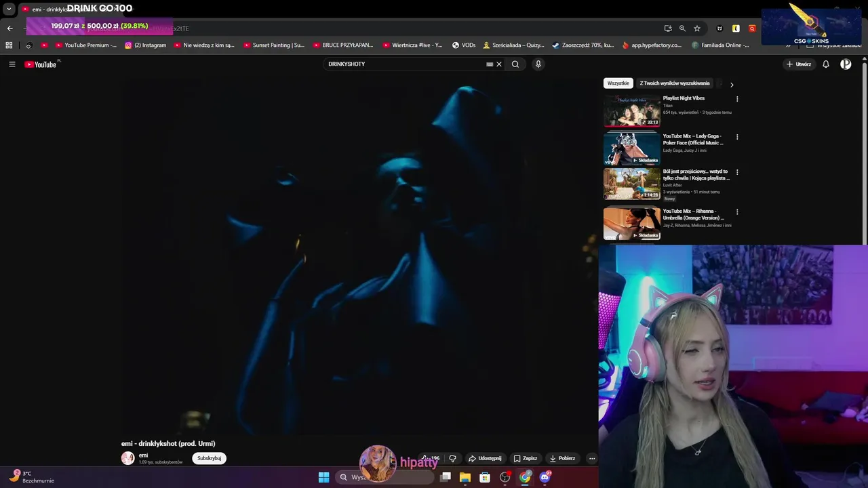Image resolution: width=868 pixels, height=488 pixels.
Task: Open the 'Playlist Night Vibes' title link
Action: [x=684, y=98]
